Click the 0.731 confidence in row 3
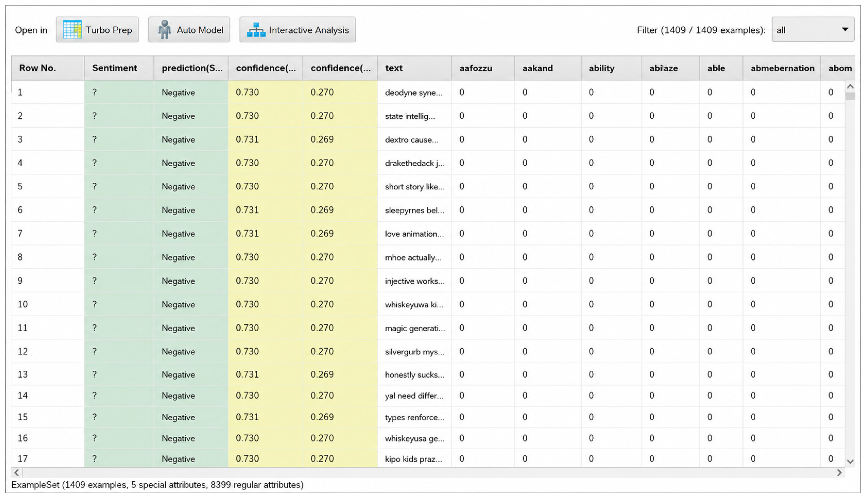 (x=265, y=139)
